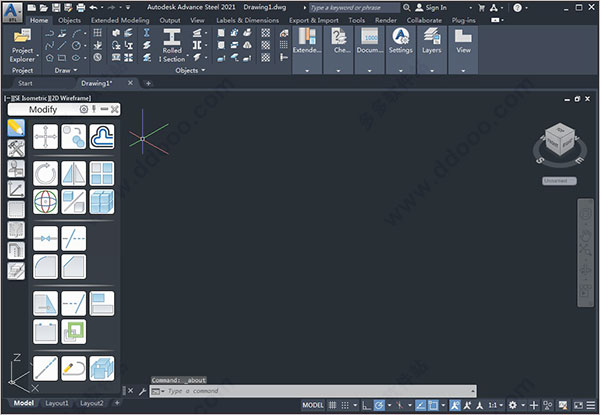Toggle annotation objects visibility in status bar
The height and width of the screenshot is (415, 600).
point(455,405)
